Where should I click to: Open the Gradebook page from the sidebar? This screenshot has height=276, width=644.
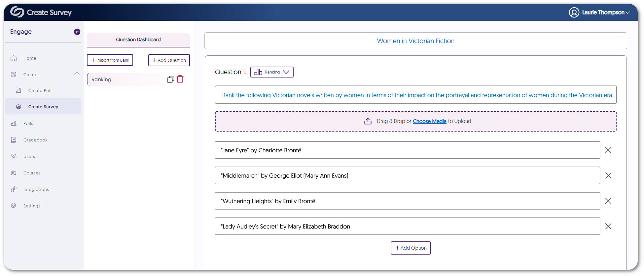coord(35,140)
